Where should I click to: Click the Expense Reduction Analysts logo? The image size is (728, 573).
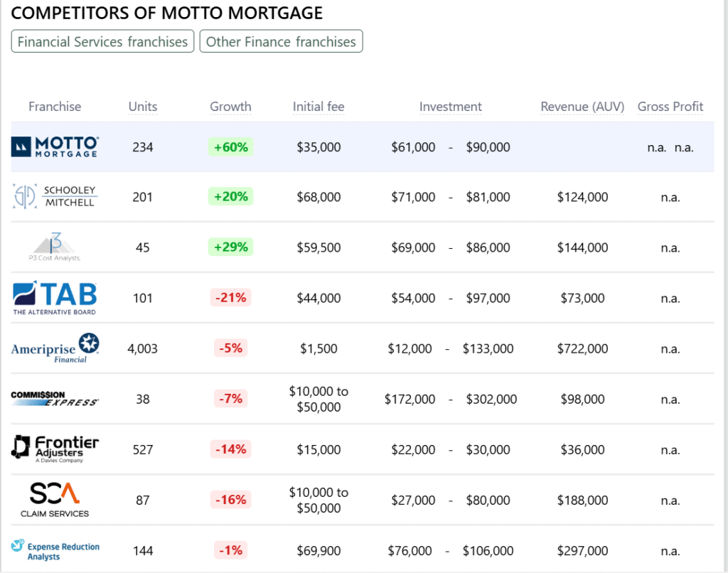[55, 551]
